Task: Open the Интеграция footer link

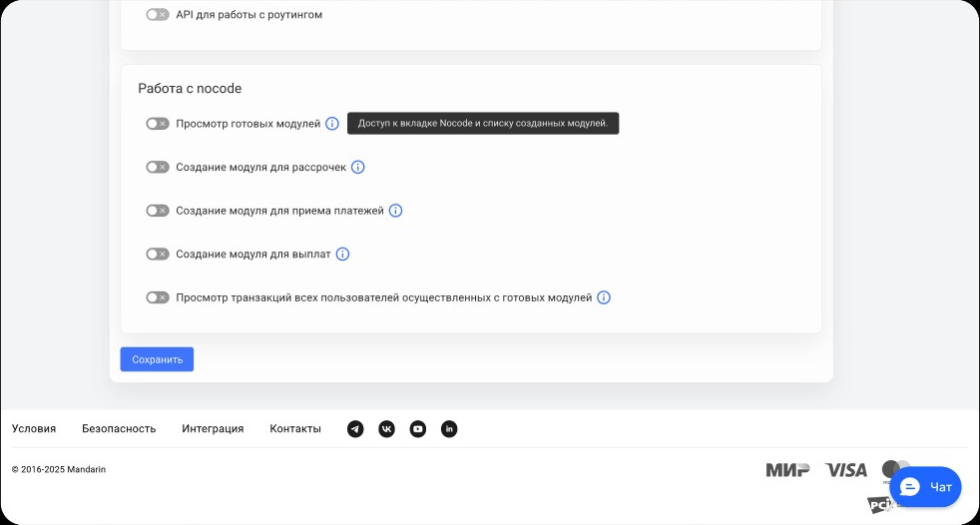Action: click(x=213, y=428)
